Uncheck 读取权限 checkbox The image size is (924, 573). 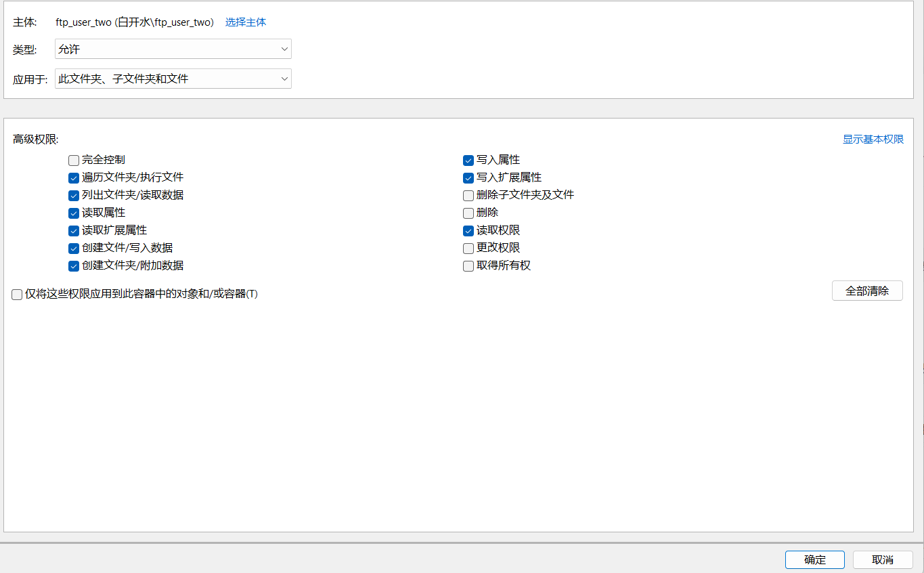[468, 231]
